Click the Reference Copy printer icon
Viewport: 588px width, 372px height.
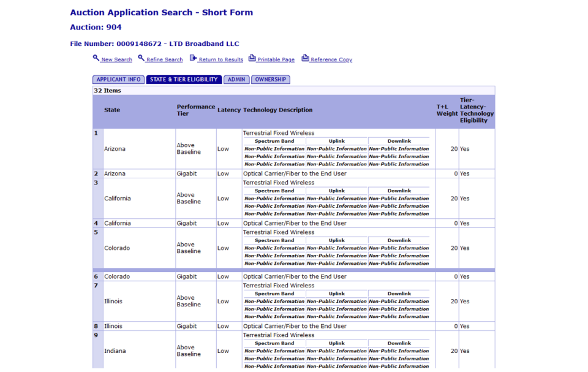[305, 58]
